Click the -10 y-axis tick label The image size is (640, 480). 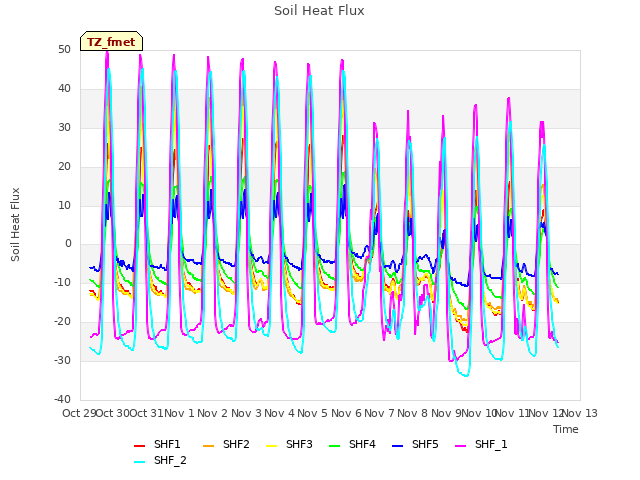click(62, 282)
